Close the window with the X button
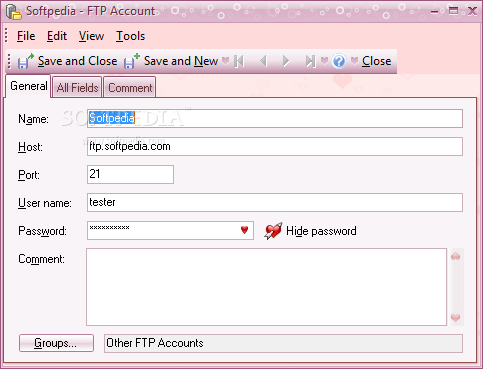Screen dimensions: 483x369 [x=472, y=11]
